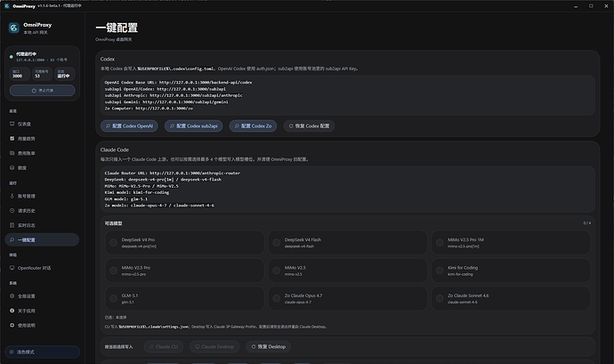Click the Zo models code line
614x364 pixels.
click(x=159, y=206)
